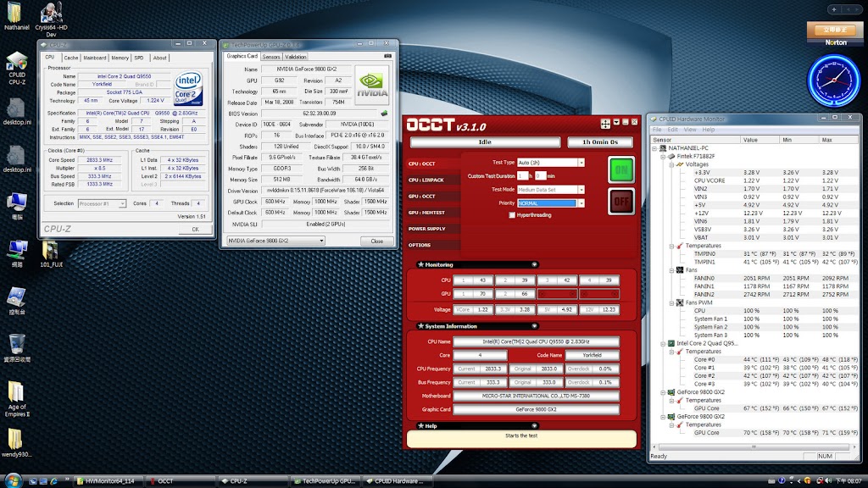Open POWER SUPPLY test in OCCT
Viewport: 868px width, 488px height.
(x=433, y=229)
